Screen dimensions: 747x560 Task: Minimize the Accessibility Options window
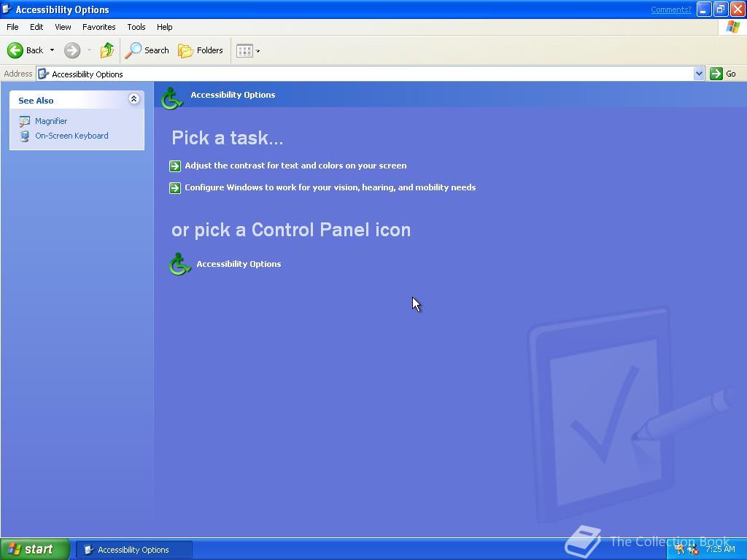[x=704, y=9]
